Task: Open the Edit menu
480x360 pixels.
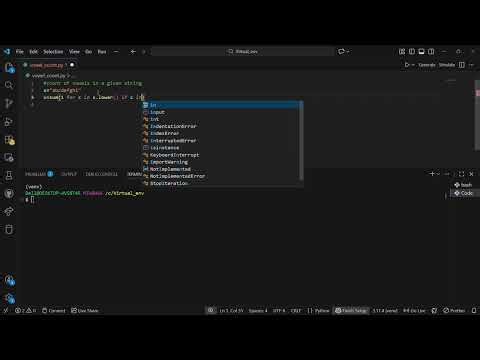Action: pyautogui.click(x=34, y=52)
